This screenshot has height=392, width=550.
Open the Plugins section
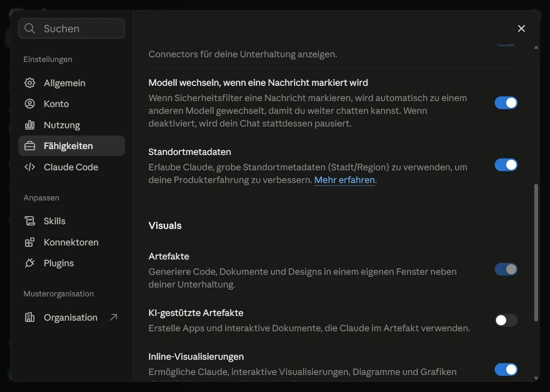pyautogui.click(x=71, y=263)
